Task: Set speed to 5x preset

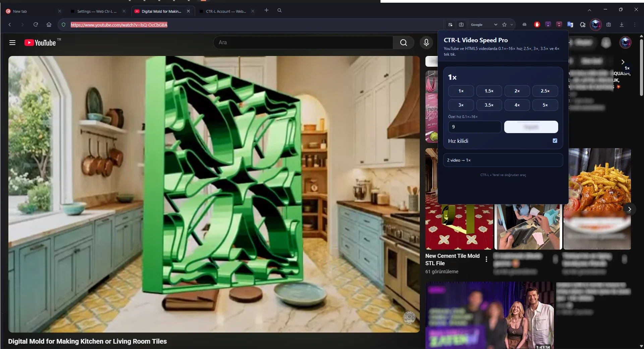Action: tap(545, 105)
